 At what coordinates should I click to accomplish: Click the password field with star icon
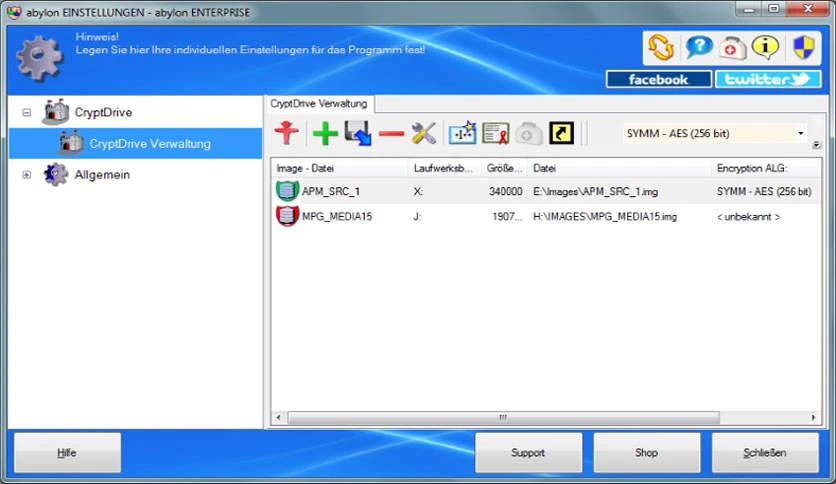point(462,133)
